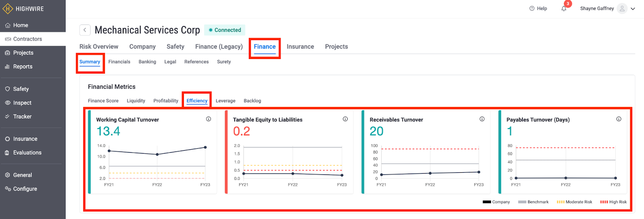Switch to the Insurance tab
This screenshot has width=644, height=219.
300,47
